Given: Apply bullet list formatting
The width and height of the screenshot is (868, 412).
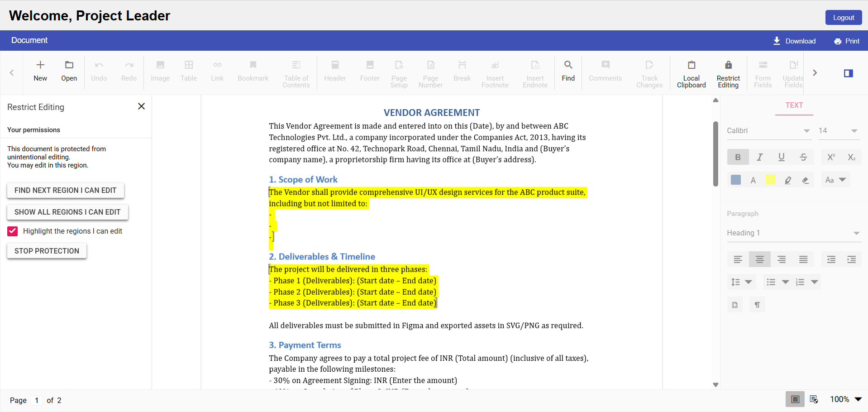Looking at the screenshot, I should [771, 282].
